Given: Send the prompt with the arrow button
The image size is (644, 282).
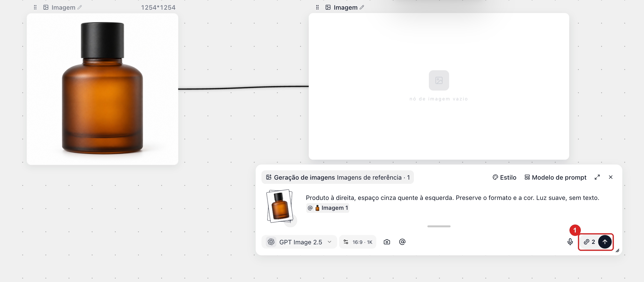Looking at the screenshot, I should tap(605, 242).
